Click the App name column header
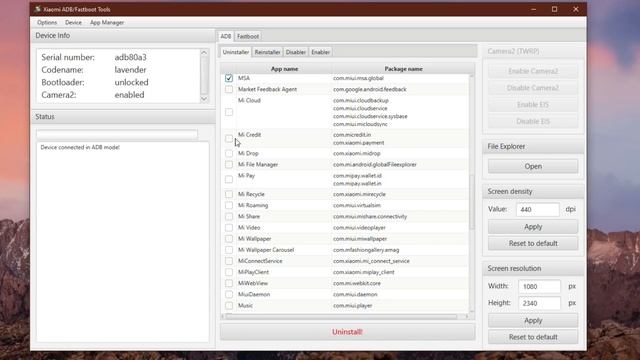640x360 pixels. [284, 69]
